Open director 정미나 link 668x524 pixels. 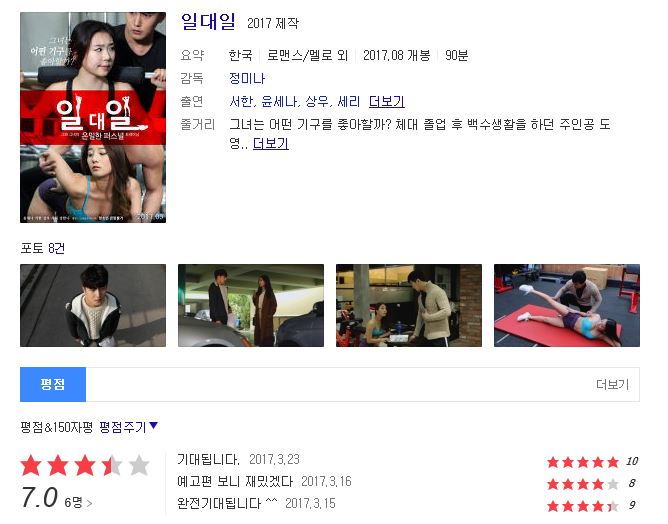pos(247,78)
